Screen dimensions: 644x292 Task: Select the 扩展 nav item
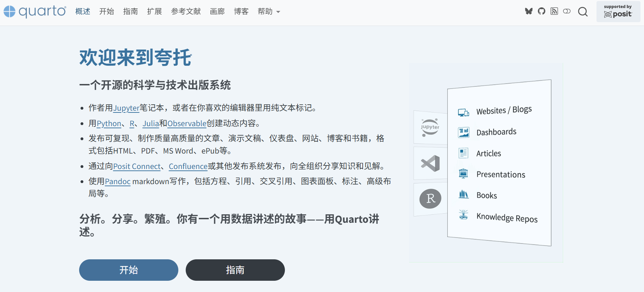pos(154,12)
